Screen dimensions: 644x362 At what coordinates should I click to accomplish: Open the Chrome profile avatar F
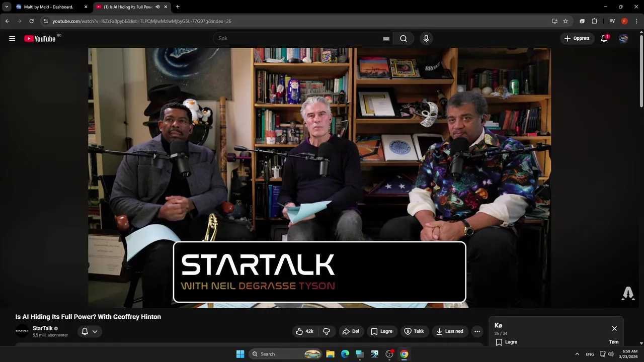pos(624,21)
